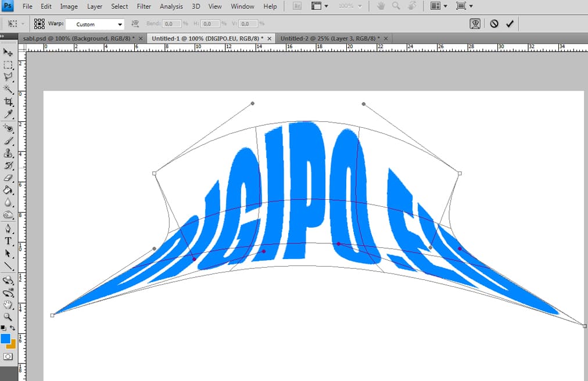Activate the Paint Bucket tool
588x381 pixels.
click(x=8, y=190)
